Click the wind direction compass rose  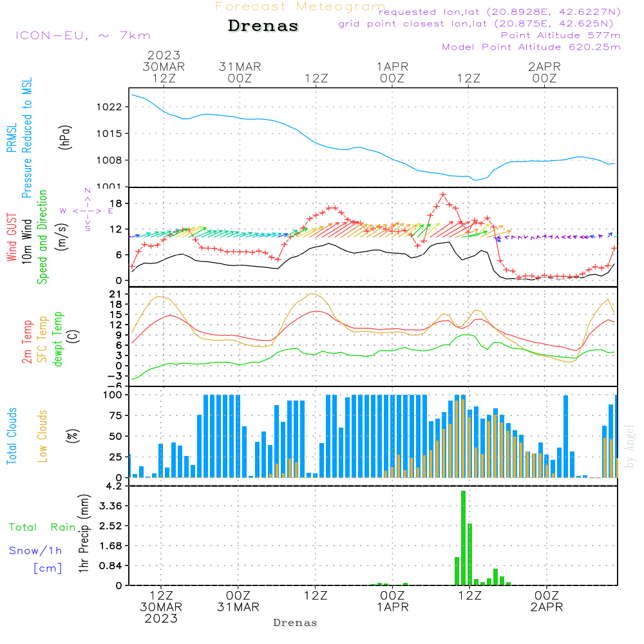click(x=88, y=210)
